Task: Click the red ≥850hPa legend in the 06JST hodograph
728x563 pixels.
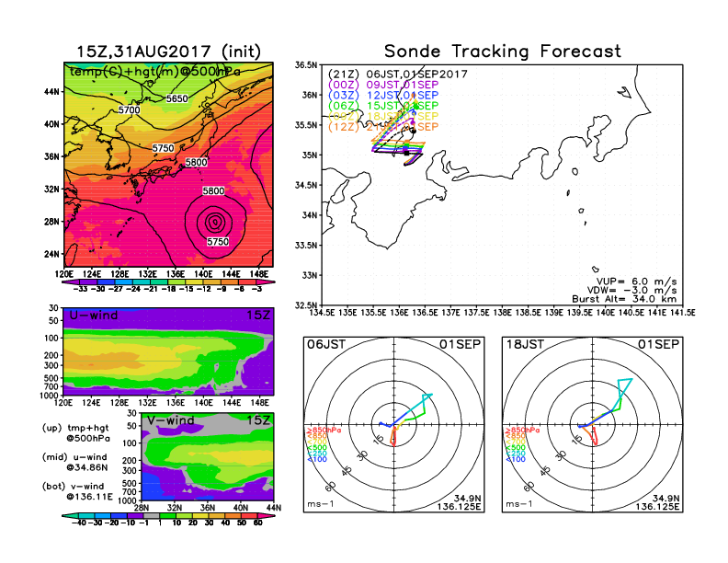Action: click(x=318, y=431)
